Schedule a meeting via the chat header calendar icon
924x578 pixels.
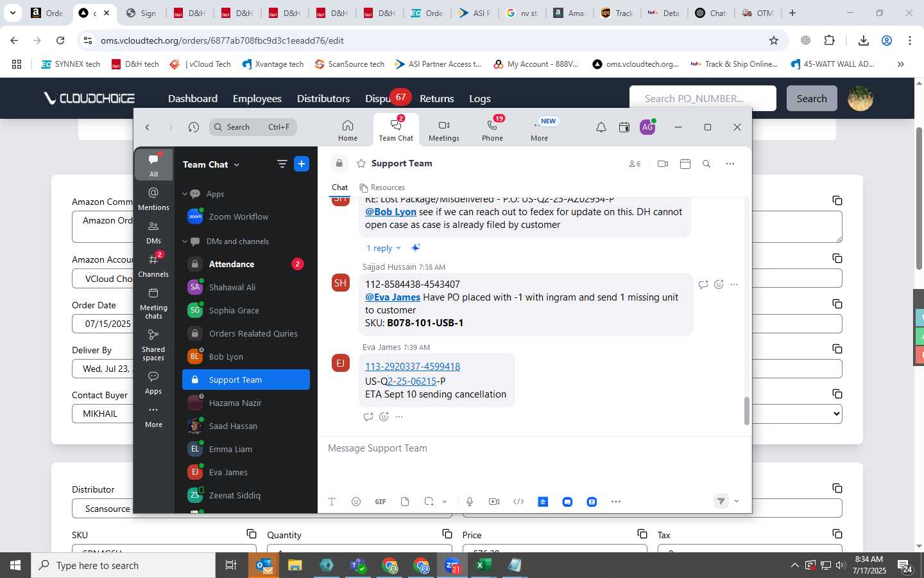685,164
